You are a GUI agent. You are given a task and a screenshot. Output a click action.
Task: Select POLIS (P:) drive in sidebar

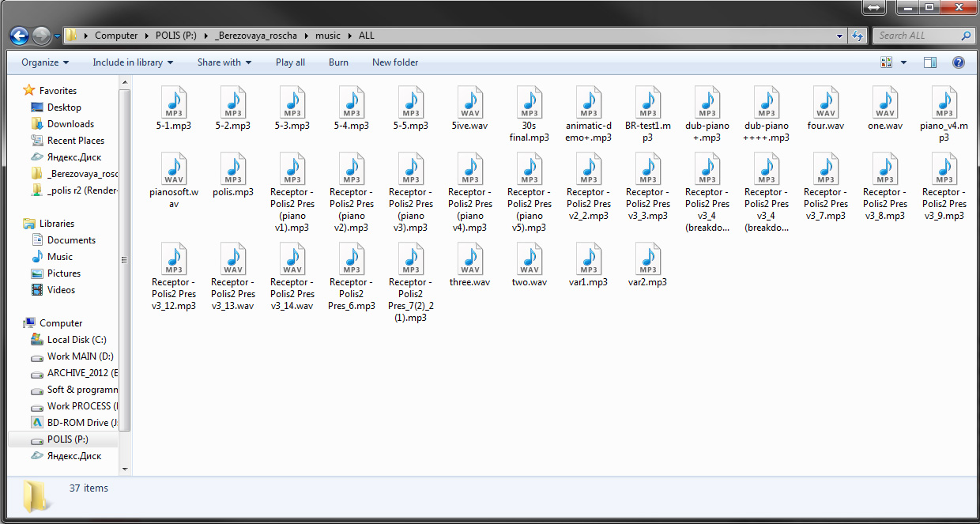pyautogui.click(x=67, y=439)
